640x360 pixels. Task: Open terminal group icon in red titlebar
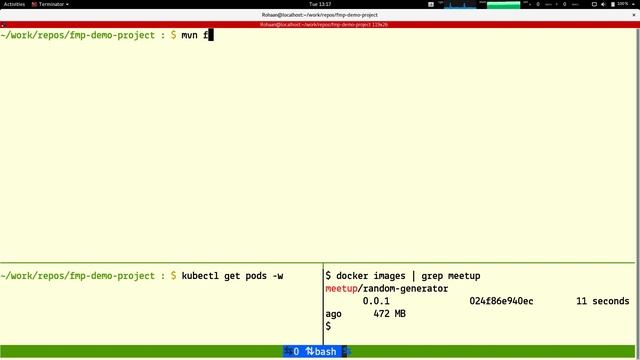pos(4,25)
